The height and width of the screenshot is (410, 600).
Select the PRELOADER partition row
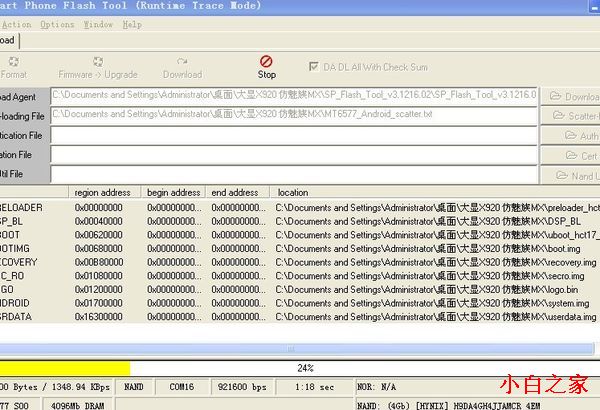tap(300, 207)
